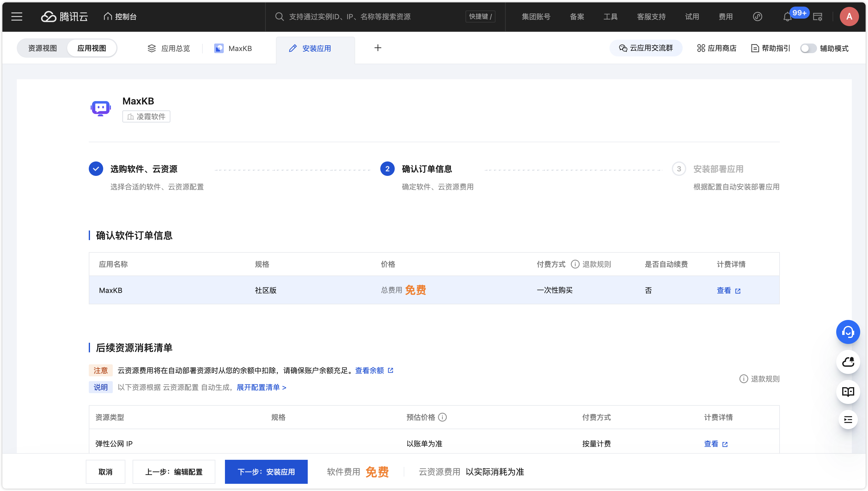The height and width of the screenshot is (491, 868).
Task: Expand 展开配置清单 to show resource details
Action: [259, 387]
